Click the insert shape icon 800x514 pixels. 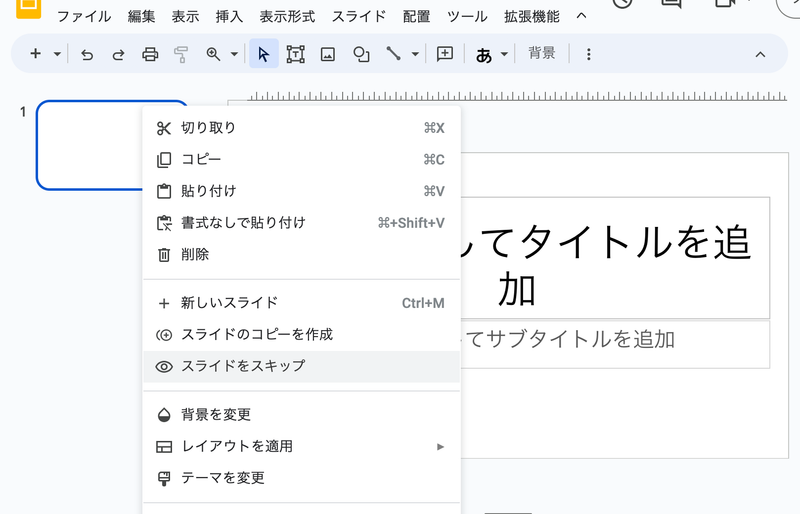[x=361, y=54]
